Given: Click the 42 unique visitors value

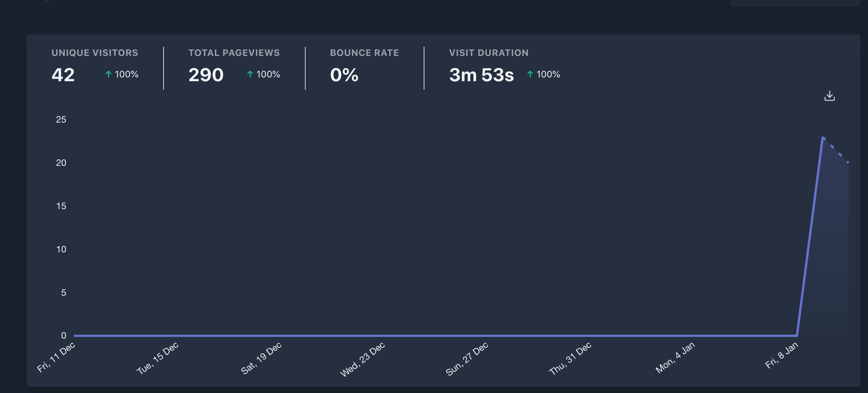Looking at the screenshot, I should point(63,75).
